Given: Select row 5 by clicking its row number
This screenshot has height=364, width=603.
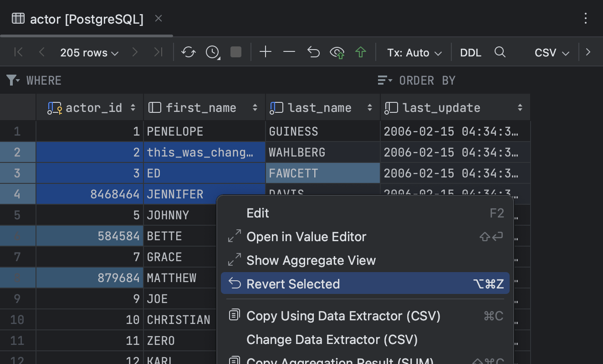Looking at the screenshot, I should pos(17,215).
